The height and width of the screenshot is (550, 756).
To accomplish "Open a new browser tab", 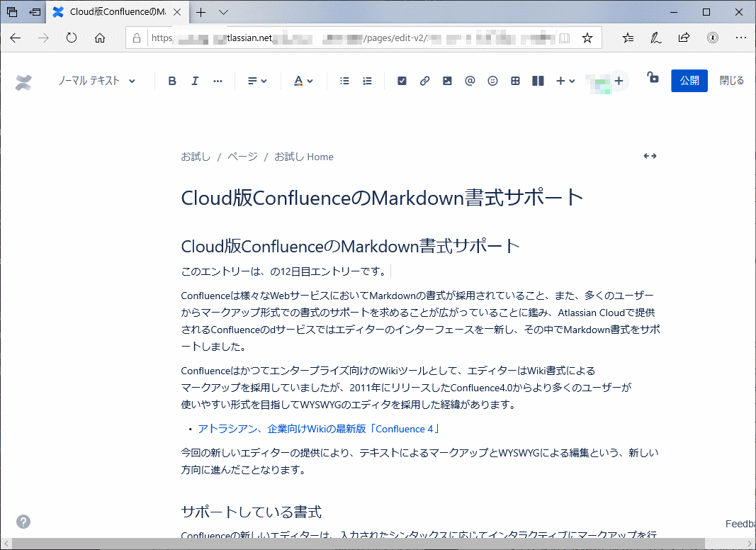I will 201,12.
